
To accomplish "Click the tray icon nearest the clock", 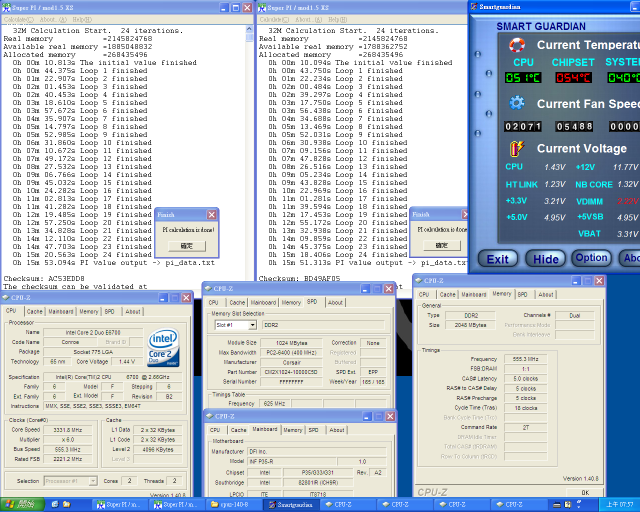I will click(579, 504).
